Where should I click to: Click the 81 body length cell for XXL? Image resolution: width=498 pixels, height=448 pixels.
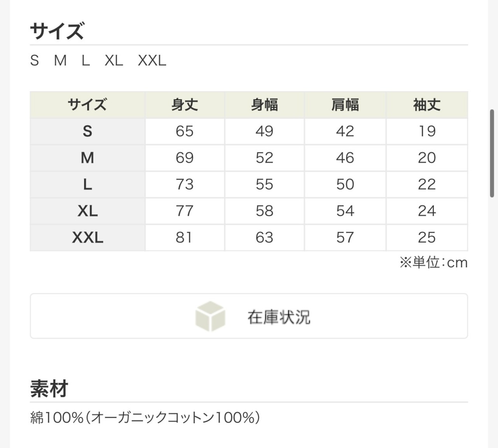point(185,237)
